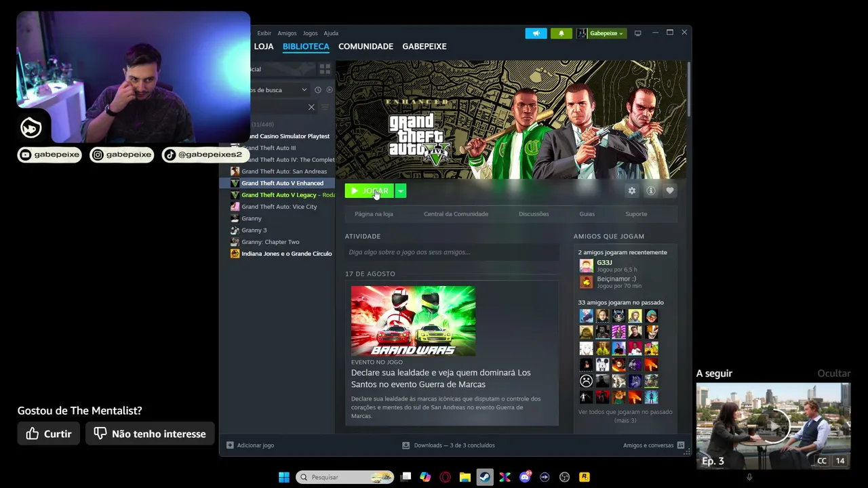Go to the LOJA tab
Viewport: 868px width, 488px height.
pos(264,46)
